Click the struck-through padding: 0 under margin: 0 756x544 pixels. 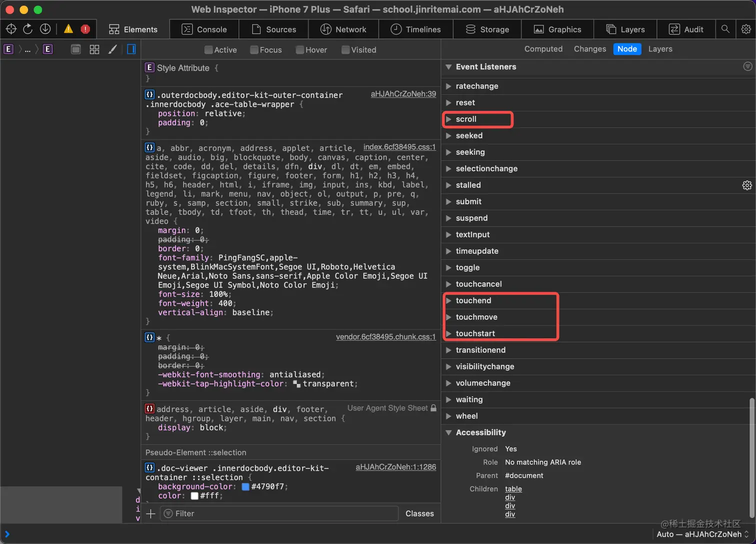183,239
